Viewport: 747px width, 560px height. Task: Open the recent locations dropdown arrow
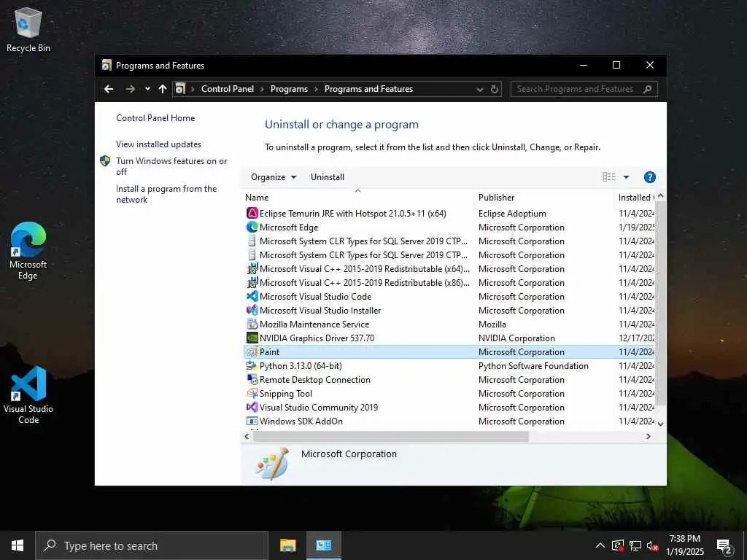[147, 88]
